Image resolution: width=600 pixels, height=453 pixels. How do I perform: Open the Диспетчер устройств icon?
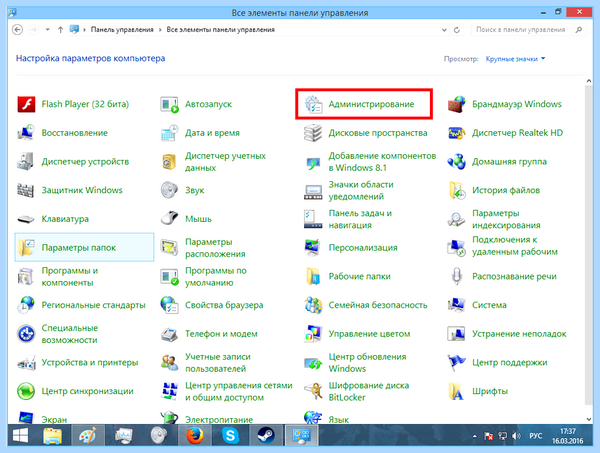26,161
